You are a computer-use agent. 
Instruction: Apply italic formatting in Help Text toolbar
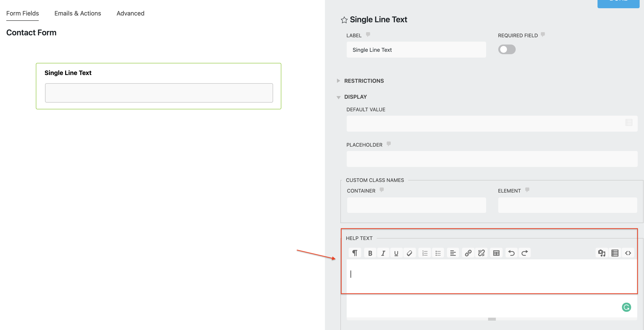click(x=383, y=253)
